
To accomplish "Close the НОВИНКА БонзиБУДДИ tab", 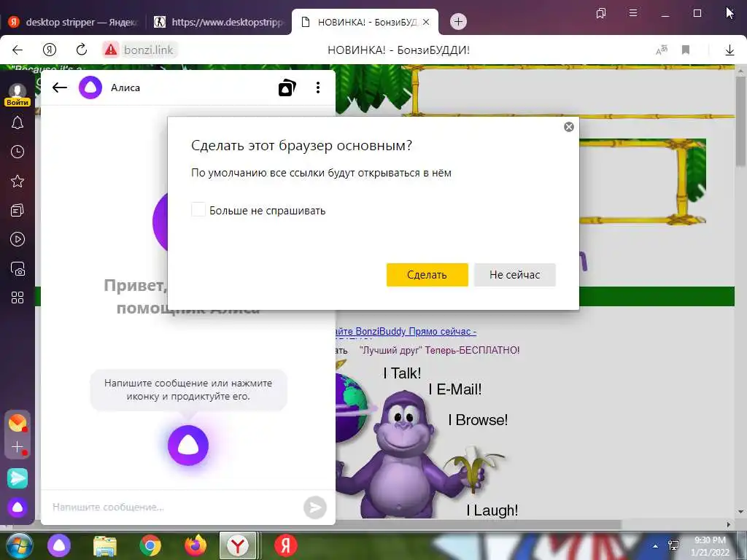I will [x=426, y=22].
